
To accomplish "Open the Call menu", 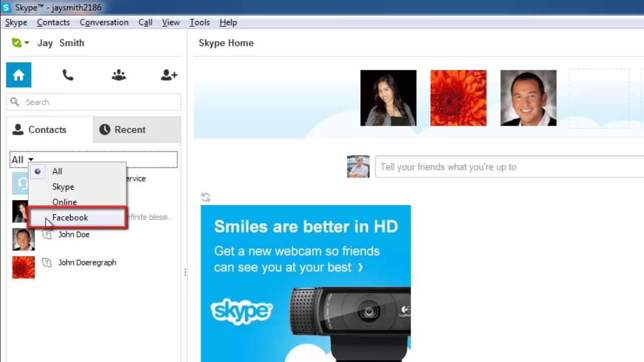I will [145, 22].
